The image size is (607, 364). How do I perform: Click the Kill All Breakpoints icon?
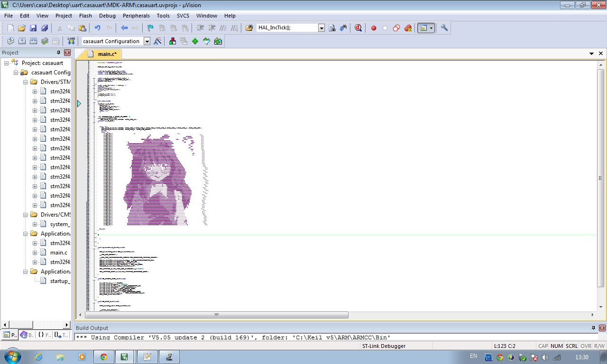coord(408,28)
